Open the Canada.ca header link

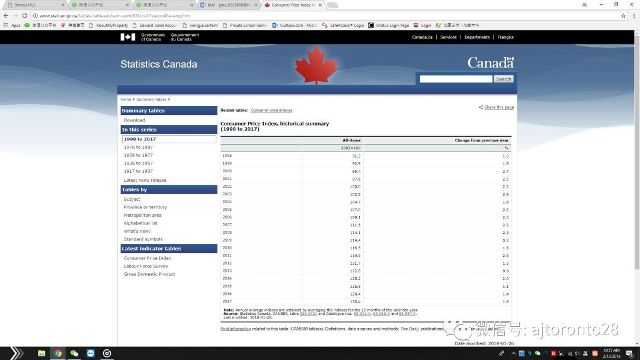coord(422,37)
